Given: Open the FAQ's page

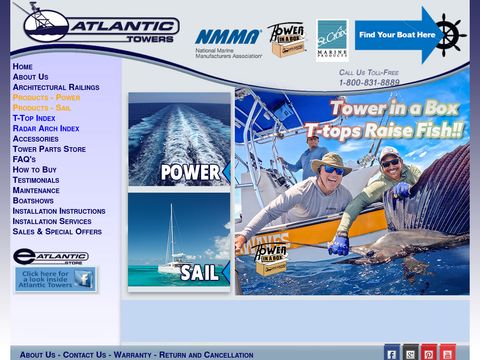Looking at the screenshot, I should 24,159.
